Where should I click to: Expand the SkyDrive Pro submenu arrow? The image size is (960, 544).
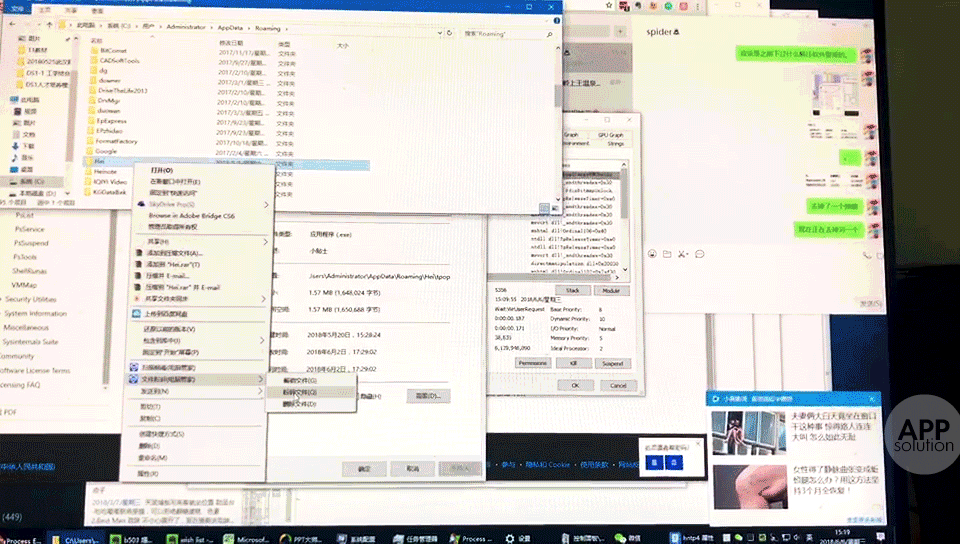(265, 203)
